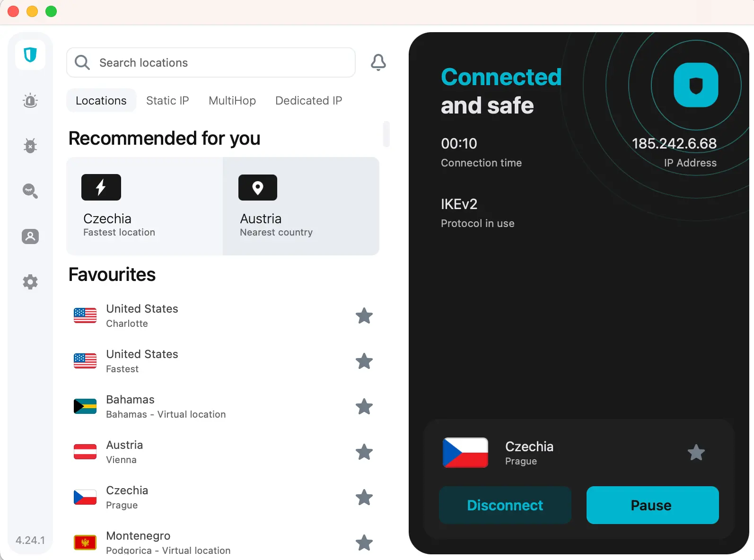Click the notifications bell icon
This screenshot has height=560, width=754.
(x=378, y=62)
